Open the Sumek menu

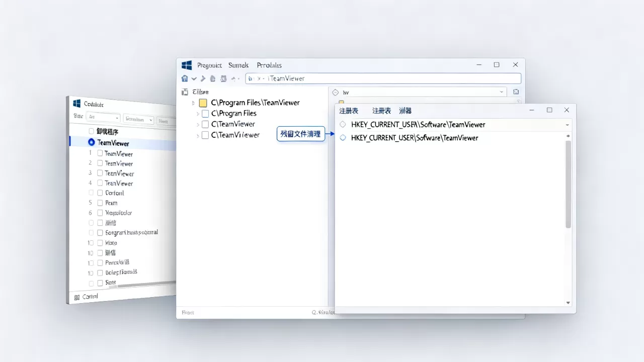point(238,65)
